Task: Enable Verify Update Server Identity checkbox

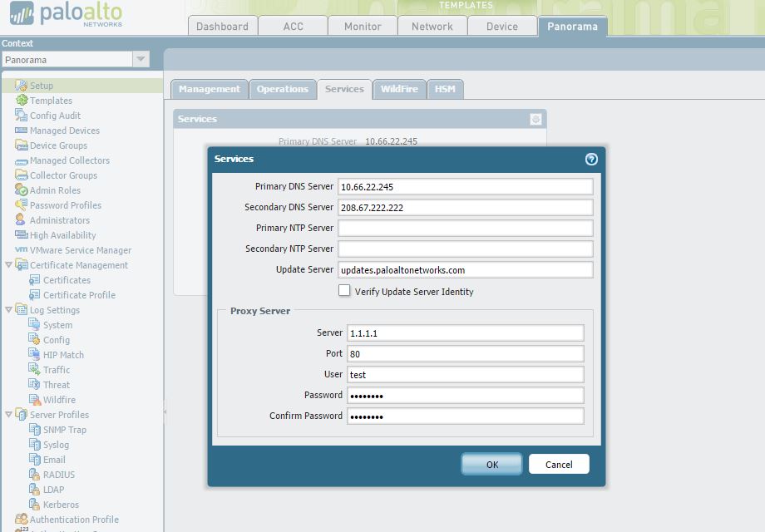Action: point(344,291)
